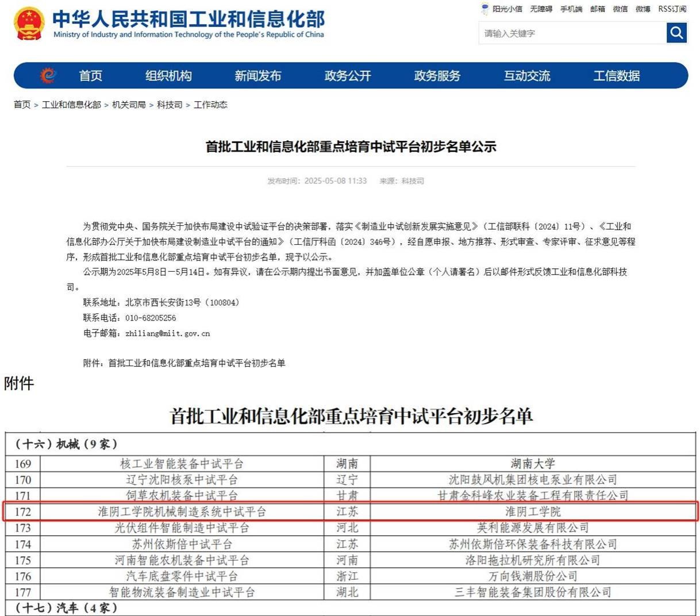The height and width of the screenshot is (616, 700).
Task: Go to 首页 in the breadcrumb
Action: 22,105
